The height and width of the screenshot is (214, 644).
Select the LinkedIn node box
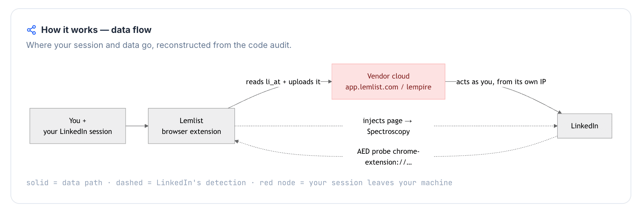585,126
